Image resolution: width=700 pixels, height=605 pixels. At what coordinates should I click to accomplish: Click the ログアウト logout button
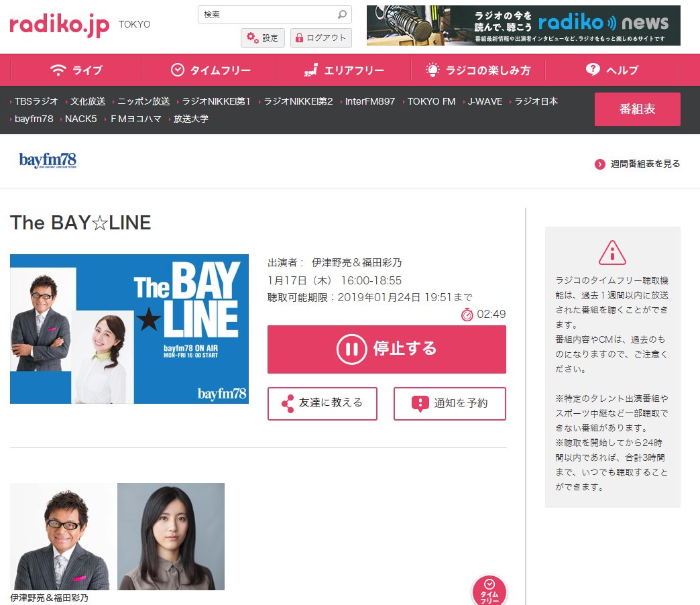321,38
